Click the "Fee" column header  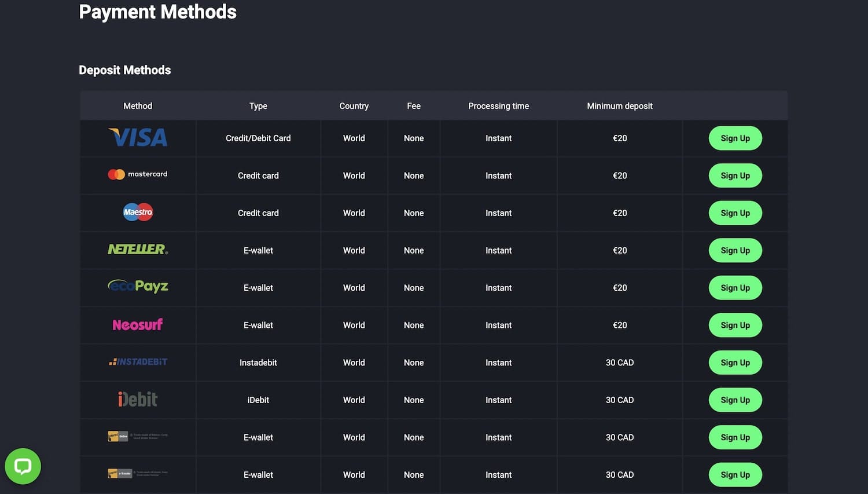pos(414,106)
